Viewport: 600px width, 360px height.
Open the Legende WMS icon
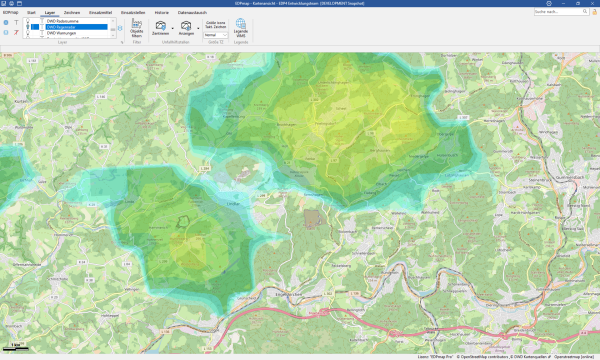241,28
